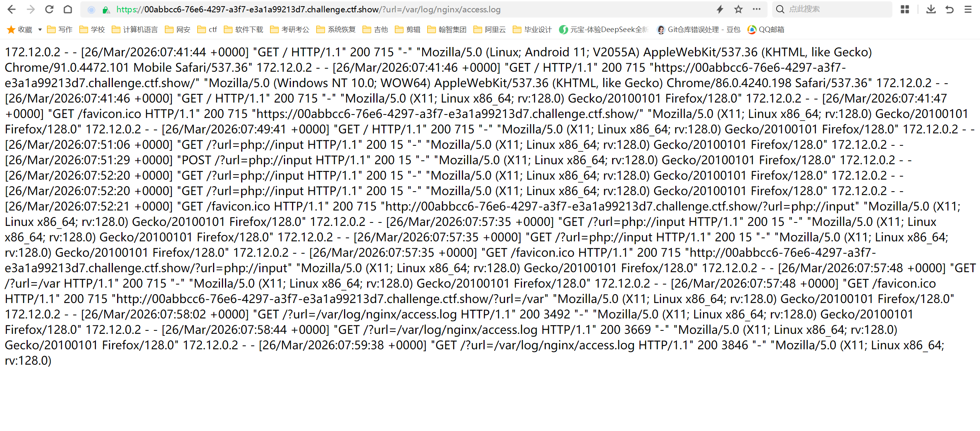
Task: Reload the current page
Action: (49, 9)
